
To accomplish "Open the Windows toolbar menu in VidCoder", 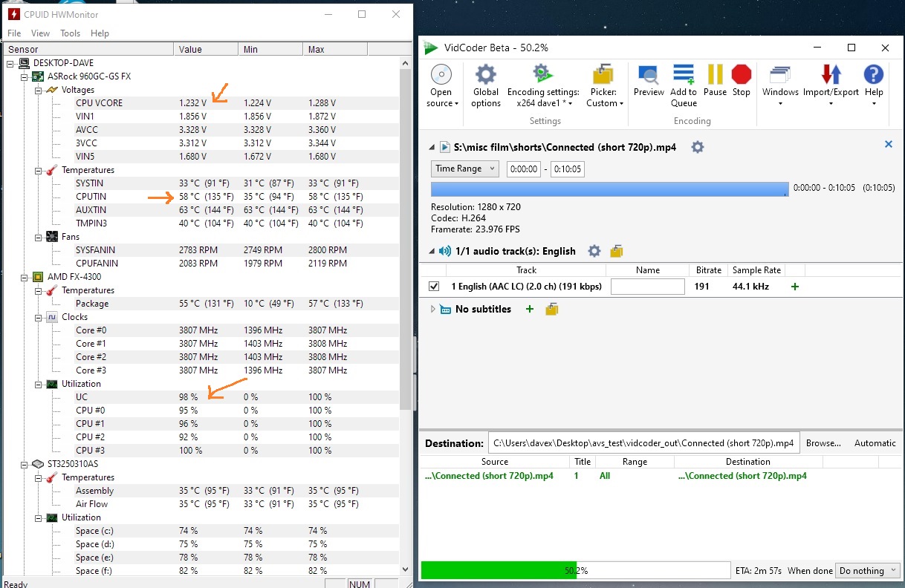I will coord(780,85).
